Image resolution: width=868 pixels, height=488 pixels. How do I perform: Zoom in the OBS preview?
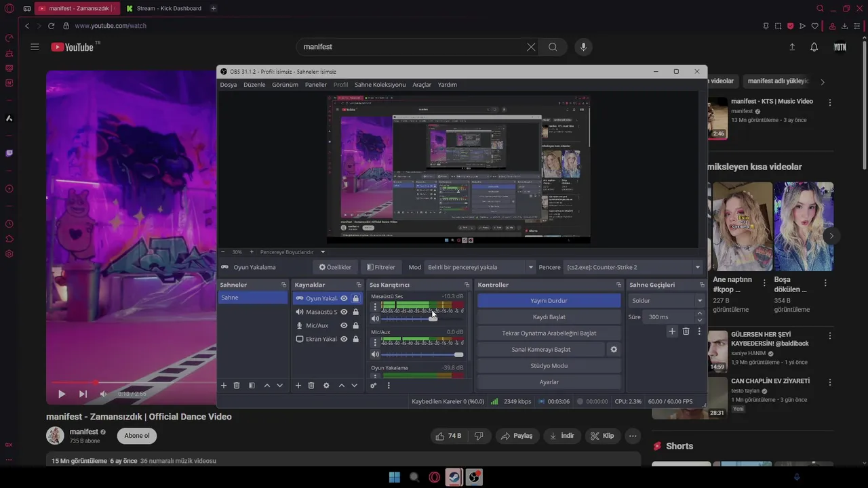point(252,252)
